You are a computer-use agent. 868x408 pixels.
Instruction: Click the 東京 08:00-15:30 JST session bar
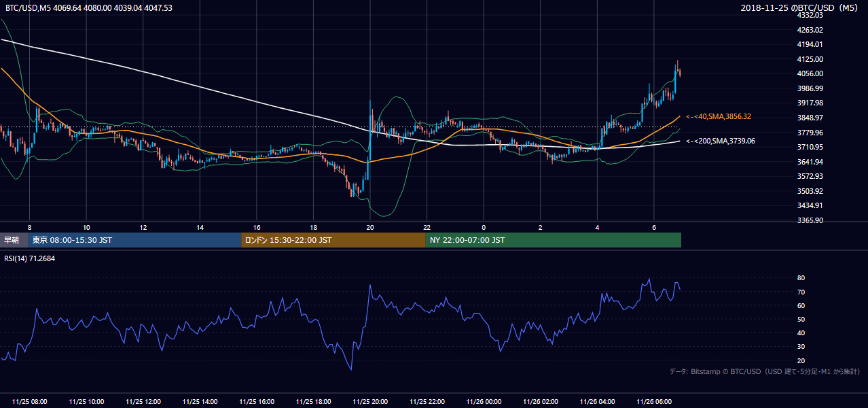(135, 240)
